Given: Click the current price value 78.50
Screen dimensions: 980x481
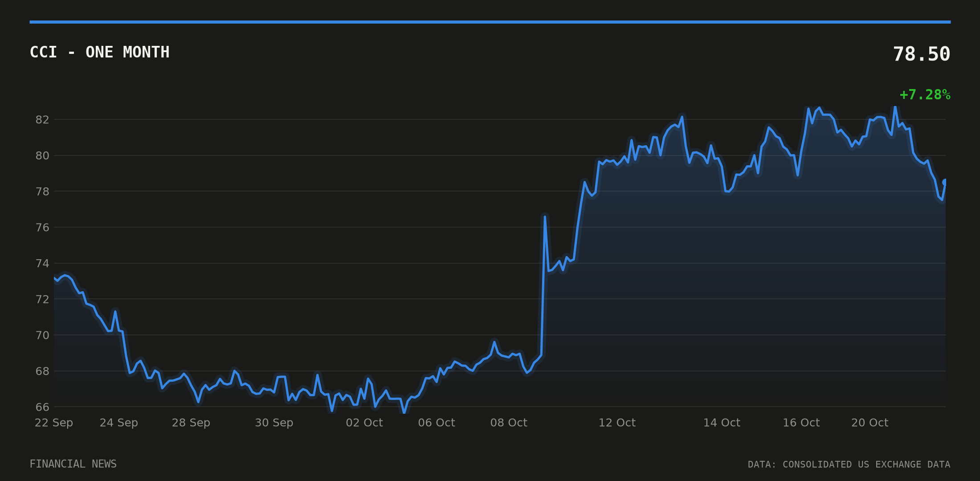Looking at the screenshot, I should 922,54.
